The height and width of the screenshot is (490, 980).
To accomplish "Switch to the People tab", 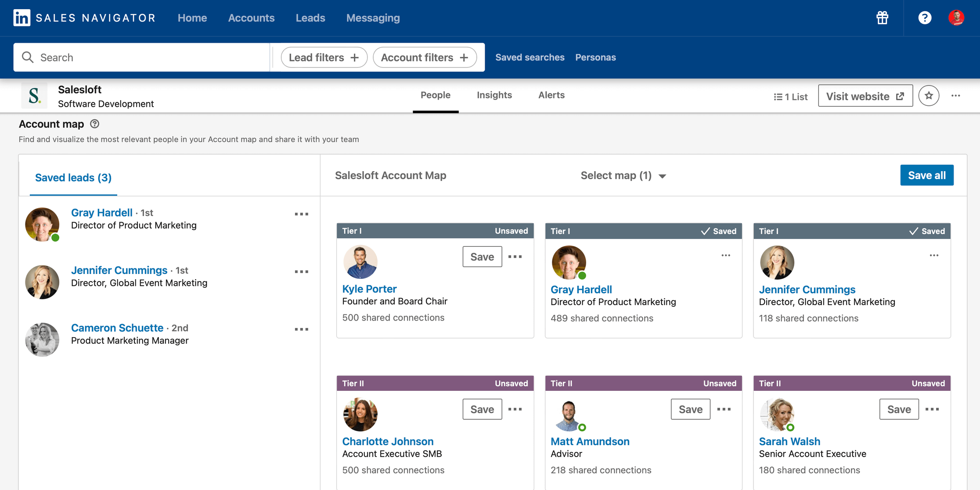I will [435, 95].
